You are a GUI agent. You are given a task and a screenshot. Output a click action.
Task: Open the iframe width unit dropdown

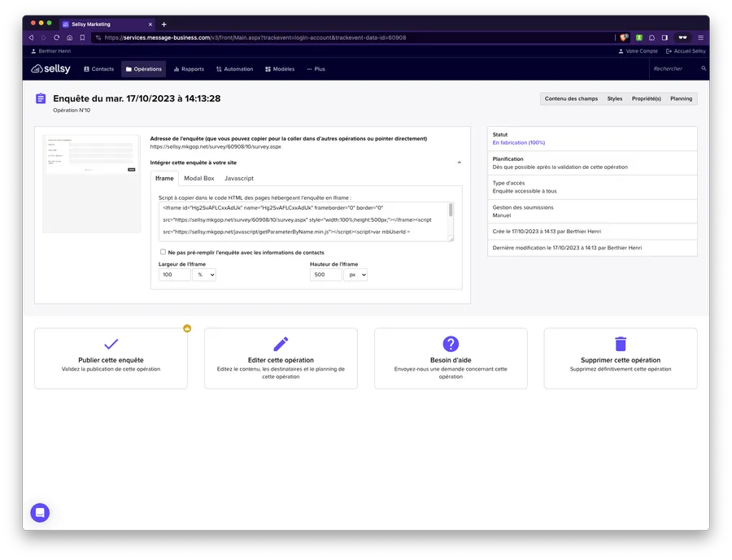pyautogui.click(x=204, y=275)
